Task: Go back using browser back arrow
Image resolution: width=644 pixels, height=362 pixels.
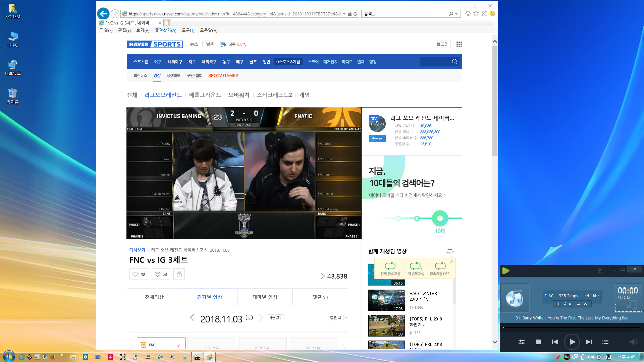Action: point(103,14)
